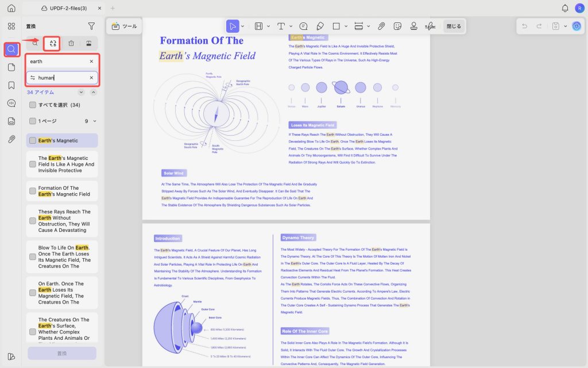This screenshot has height=368, width=588.
Task: Toggle the sidebar layout icon at bottom left
Action: [11, 356]
